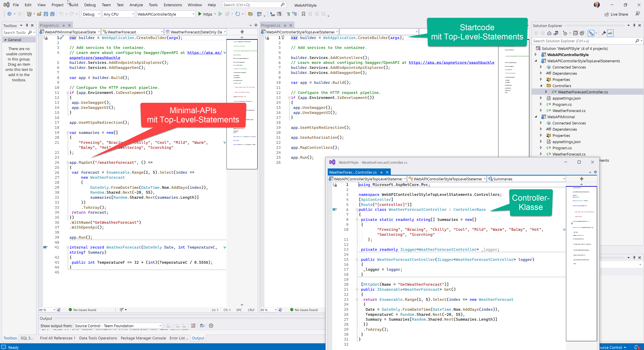Switch to the Package Manager Console tab
The image size is (644, 350).
point(143,338)
